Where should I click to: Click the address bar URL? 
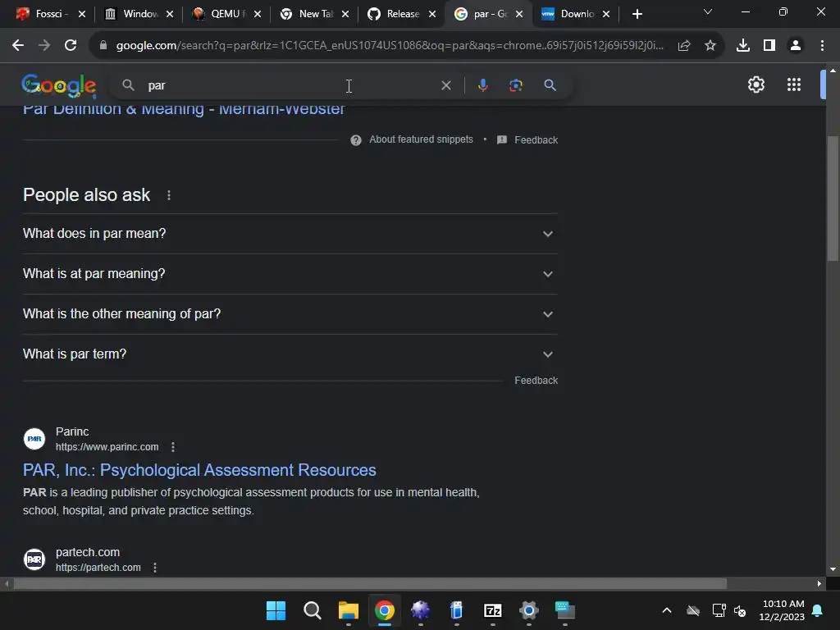tap(390, 46)
